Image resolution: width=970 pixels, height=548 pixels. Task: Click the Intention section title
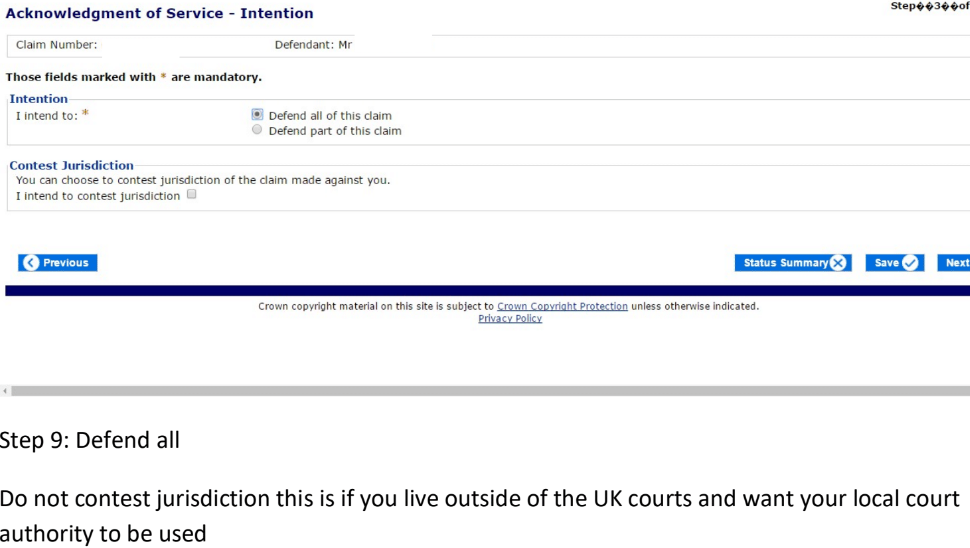(39, 99)
